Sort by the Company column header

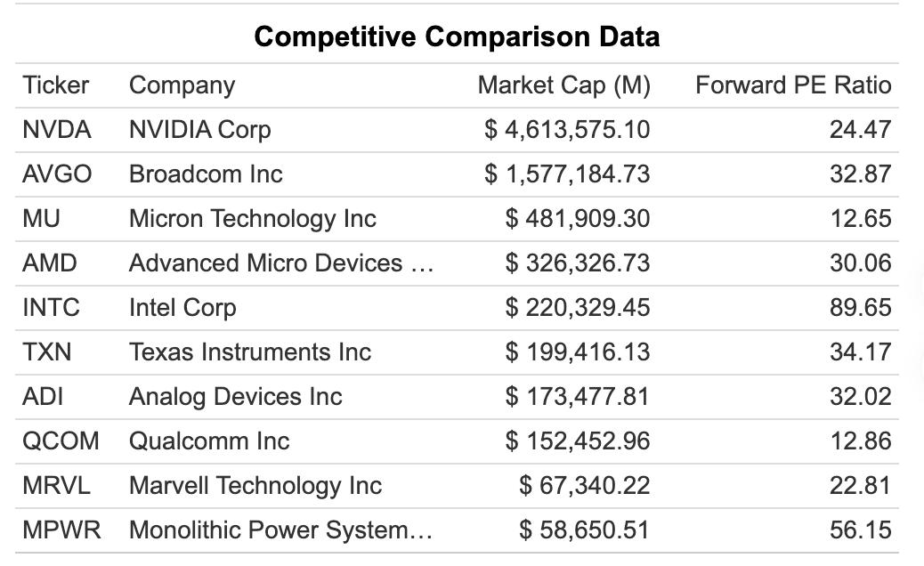[x=182, y=85]
